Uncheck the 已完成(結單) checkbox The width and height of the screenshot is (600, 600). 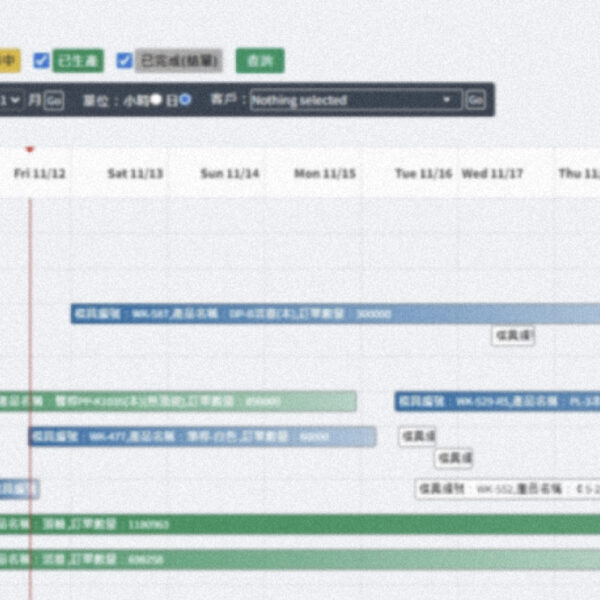(x=124, y=61)
